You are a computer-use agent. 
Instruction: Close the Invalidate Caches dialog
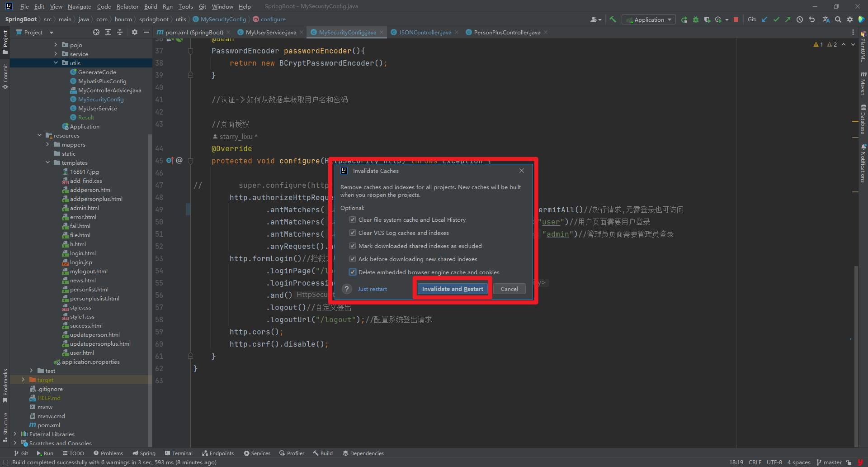(522, 171)
